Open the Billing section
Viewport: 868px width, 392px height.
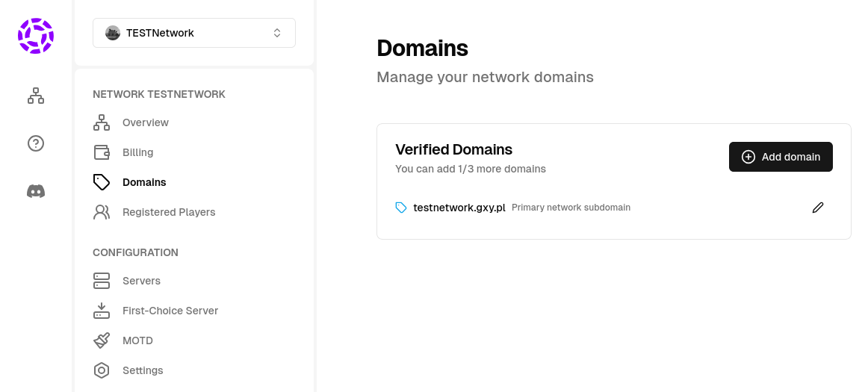click(138, 152)
